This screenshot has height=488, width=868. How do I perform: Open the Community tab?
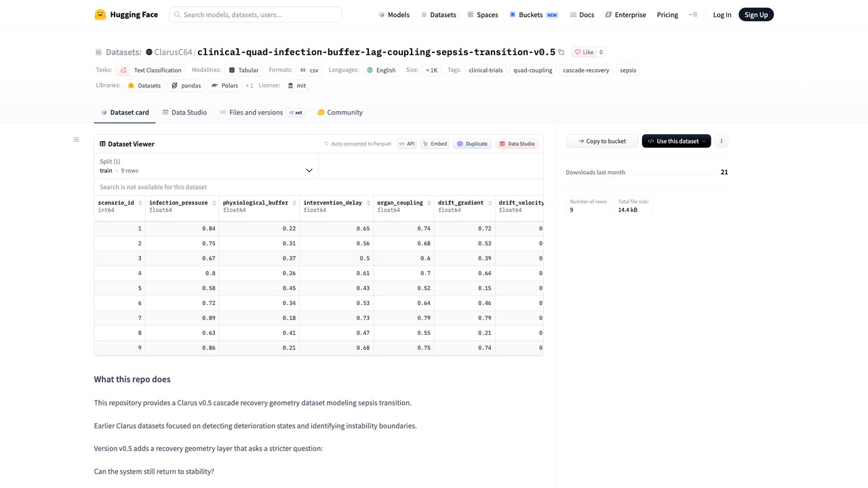point(340,113)
